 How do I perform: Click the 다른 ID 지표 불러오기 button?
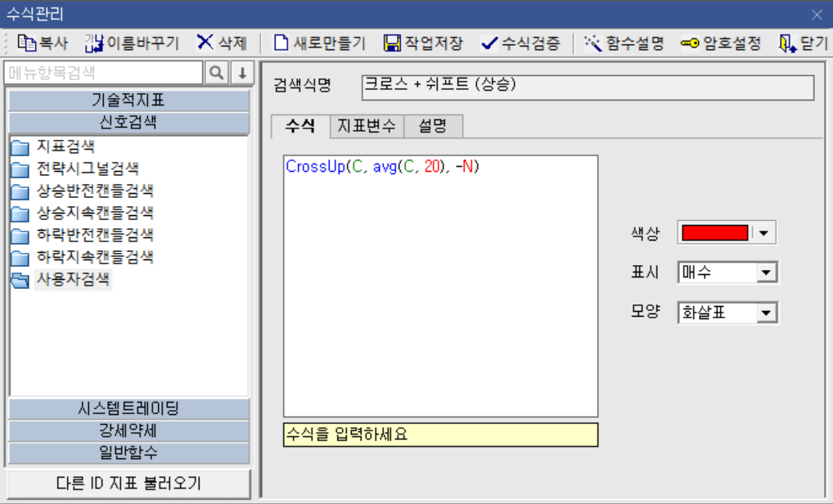click(x=127, y=484)
